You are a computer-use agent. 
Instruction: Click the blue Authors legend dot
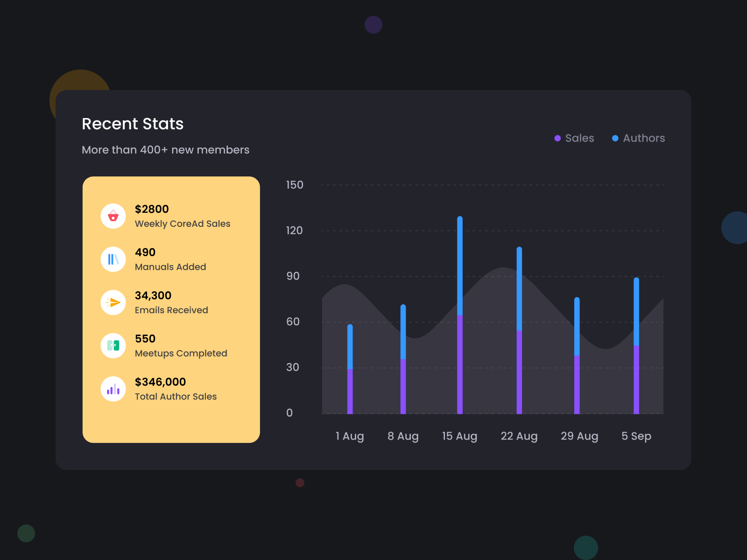pos(615,138)
